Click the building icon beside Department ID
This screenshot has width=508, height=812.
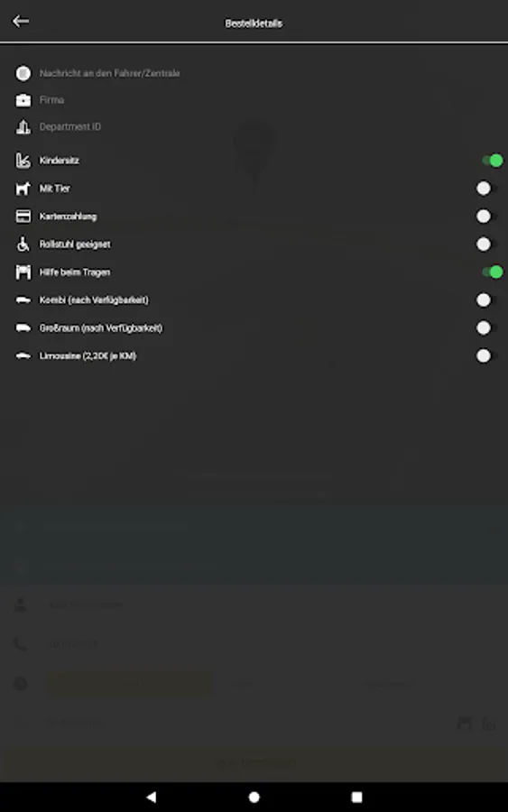click(x=23, y=127)
